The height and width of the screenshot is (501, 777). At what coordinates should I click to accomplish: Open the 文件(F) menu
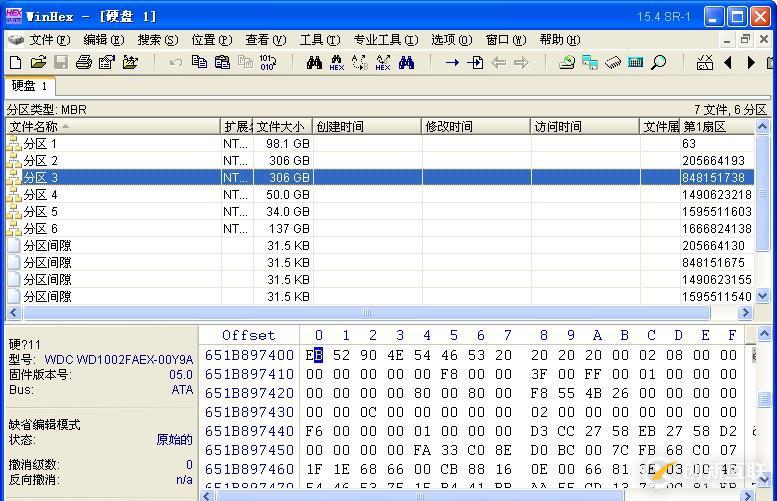click(x=50, y=40)
